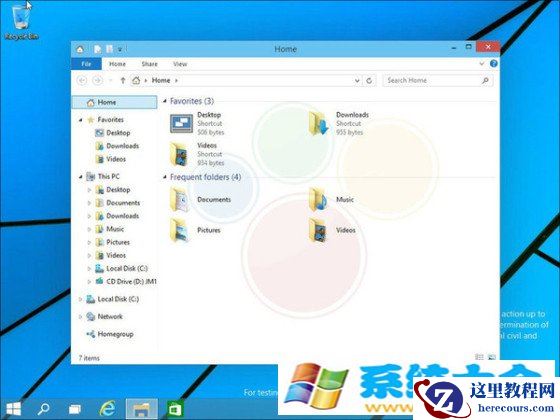Open taskbar Search magnifier
Screen dimensions: 560x420
[44, 409]
